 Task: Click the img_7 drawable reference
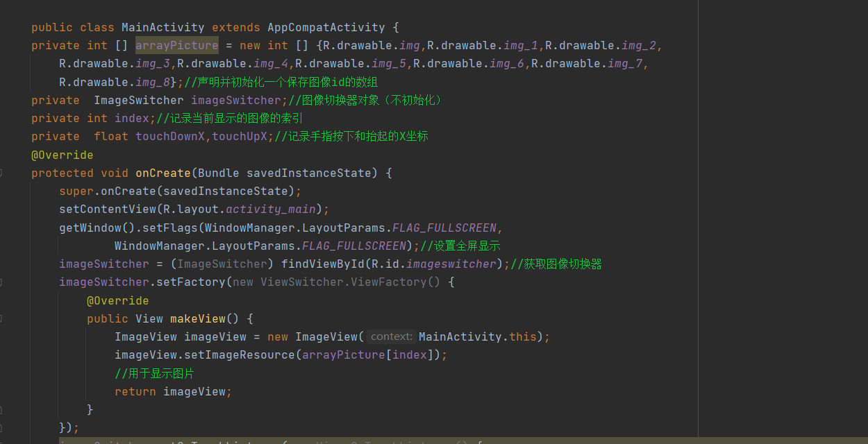[625, 64]
